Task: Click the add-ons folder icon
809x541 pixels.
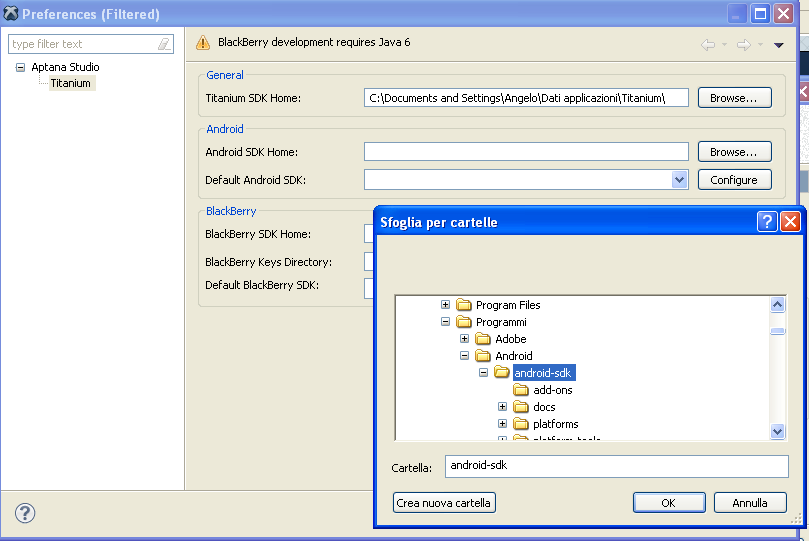Action: pos(521,390)
